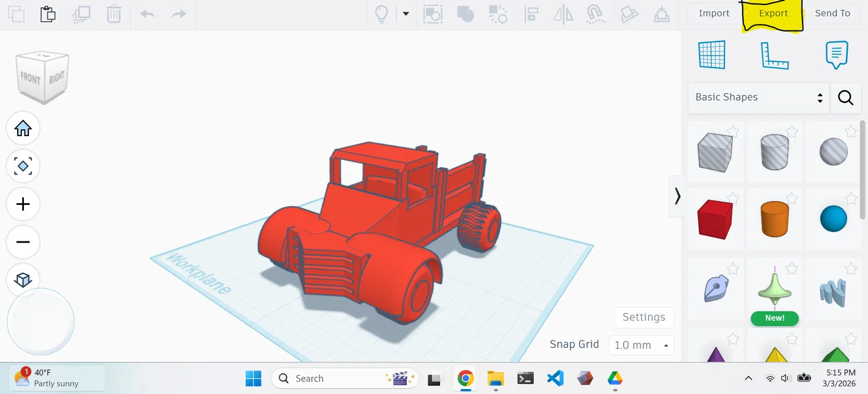Viewport: 868px width, 394px height.
Task: Click the Paste clipboard icon
Action: coord(48,14)
